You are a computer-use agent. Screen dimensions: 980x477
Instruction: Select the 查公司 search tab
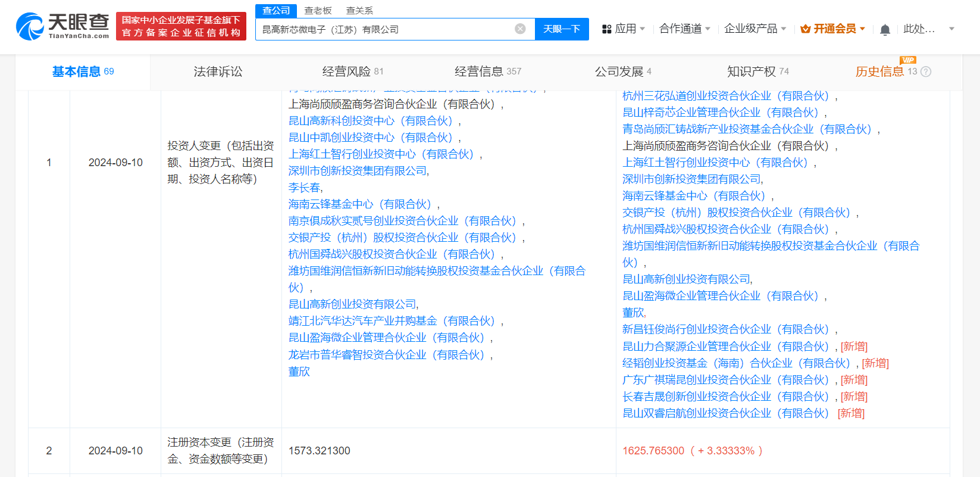276,11
